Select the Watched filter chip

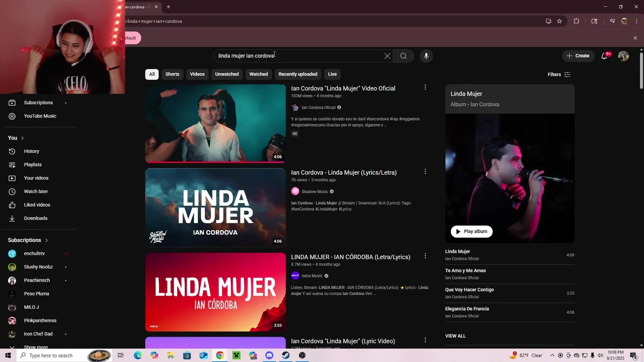point(259,74)
